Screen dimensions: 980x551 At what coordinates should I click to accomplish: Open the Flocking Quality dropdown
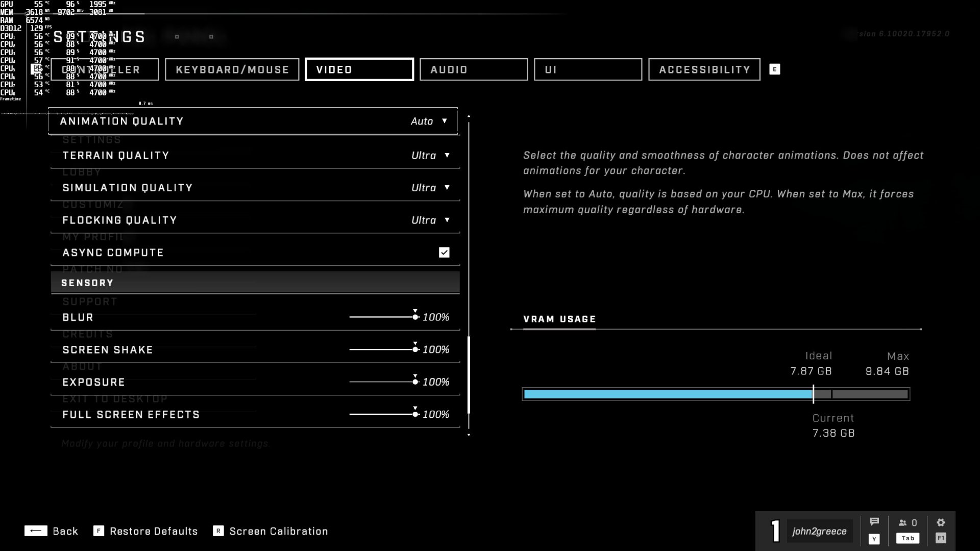[x=431, y=220]
